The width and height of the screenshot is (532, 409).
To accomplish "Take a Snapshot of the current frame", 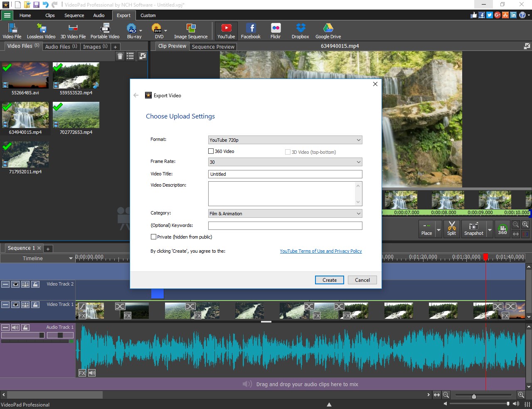I will coord(474,229).
